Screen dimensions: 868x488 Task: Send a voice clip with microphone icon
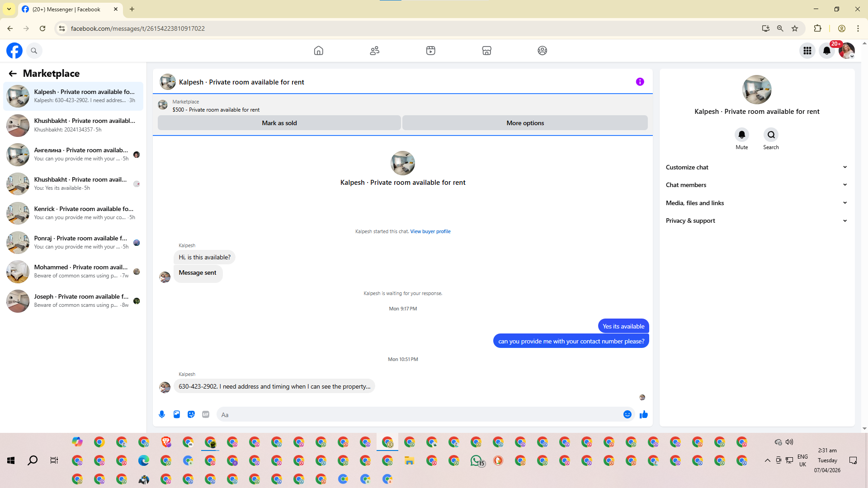tap(162, 415)
